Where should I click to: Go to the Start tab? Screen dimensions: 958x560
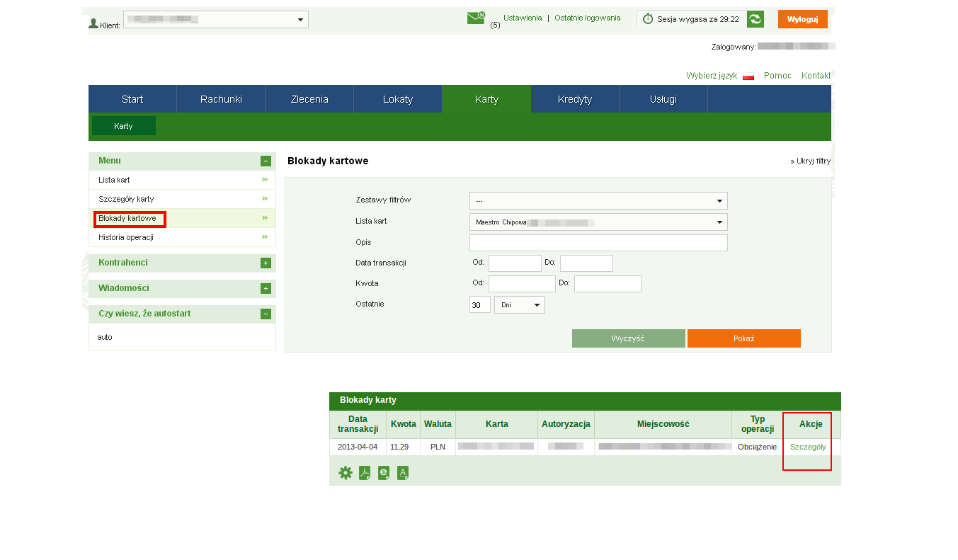pyautogui.click(x=132, y=99)
